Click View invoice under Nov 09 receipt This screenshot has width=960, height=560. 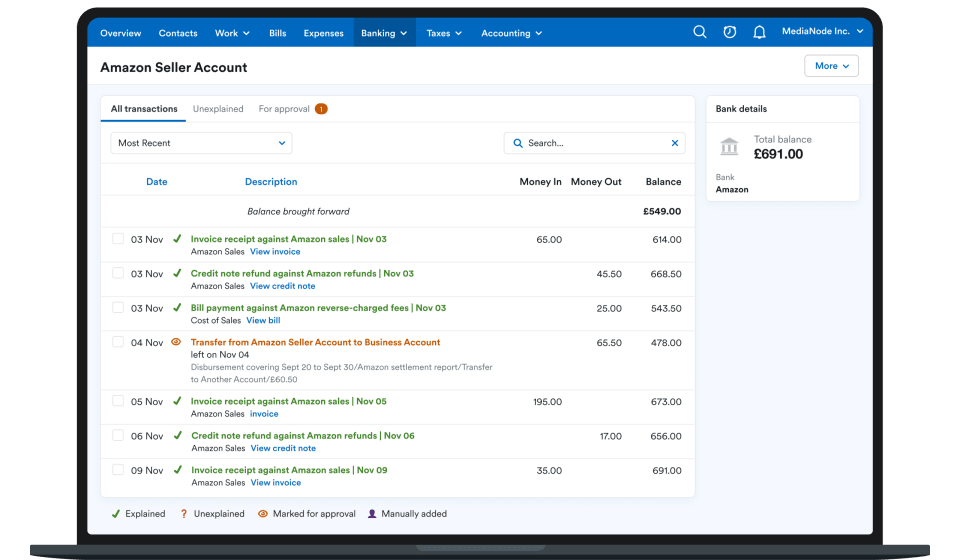click(x=276, y=482)
